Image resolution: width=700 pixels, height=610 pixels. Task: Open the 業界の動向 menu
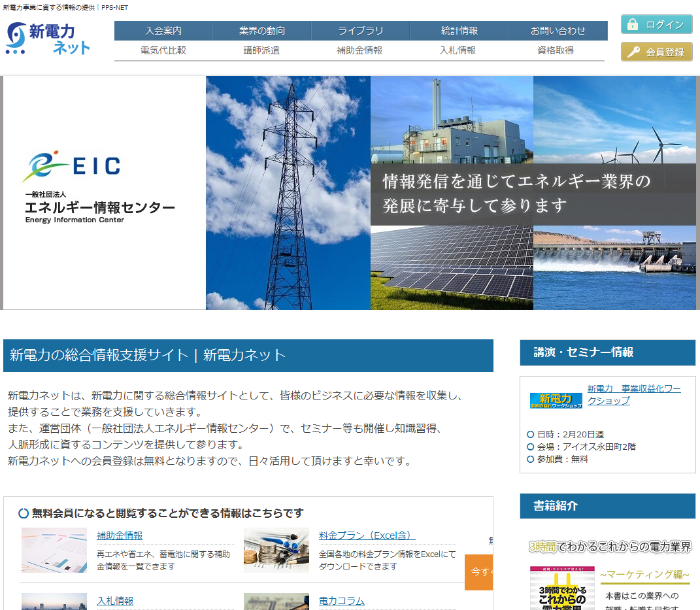[x=262, y=31]
